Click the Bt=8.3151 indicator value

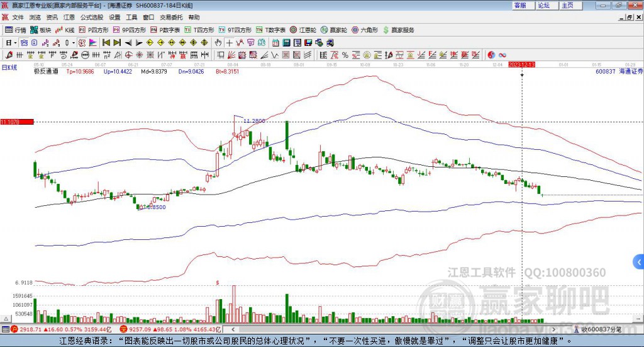227,72
